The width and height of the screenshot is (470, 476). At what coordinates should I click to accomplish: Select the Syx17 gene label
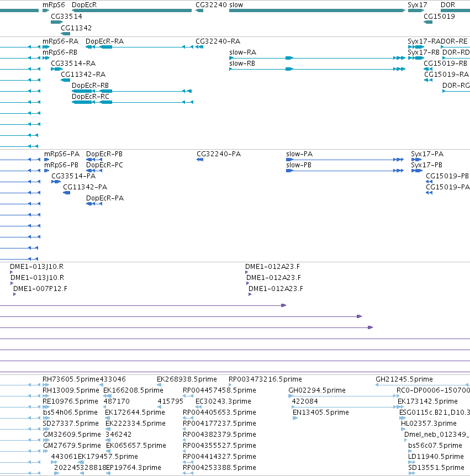click(x=417, y=5)
